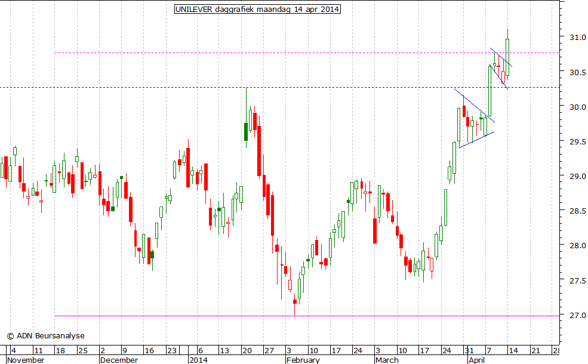
Task: Click the March month label
Action: [387, 360]
